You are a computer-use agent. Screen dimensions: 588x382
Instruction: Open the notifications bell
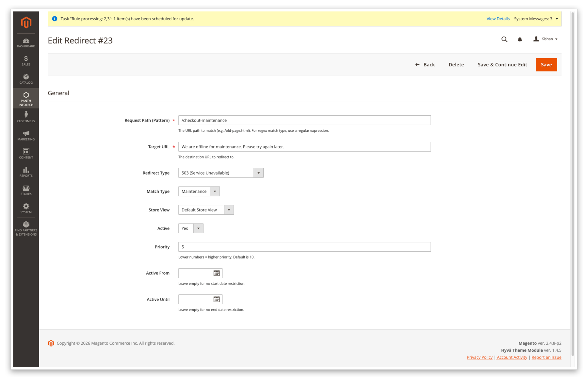tap(520, 39)
